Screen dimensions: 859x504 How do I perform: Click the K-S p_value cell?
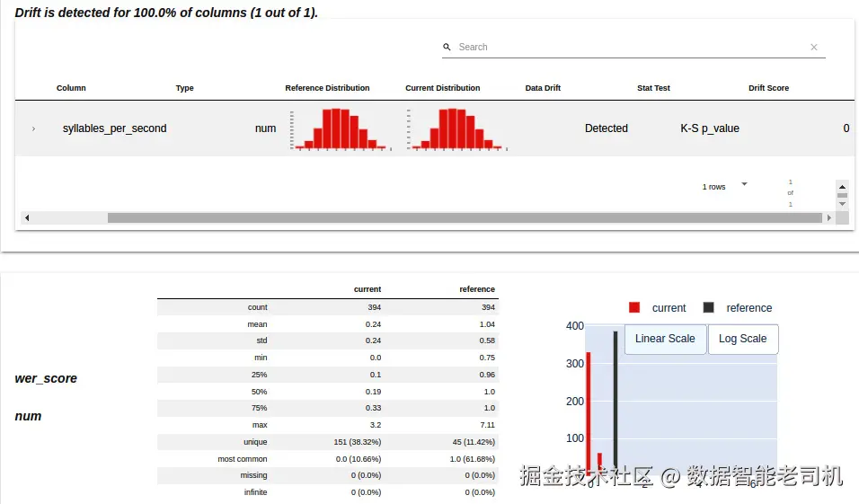point(710,128)
